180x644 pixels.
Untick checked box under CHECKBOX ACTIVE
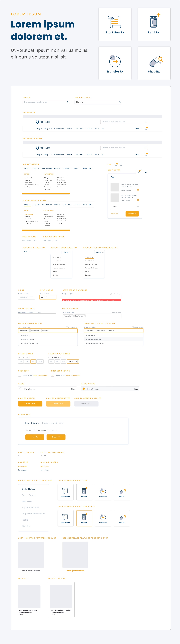point(52,375)
